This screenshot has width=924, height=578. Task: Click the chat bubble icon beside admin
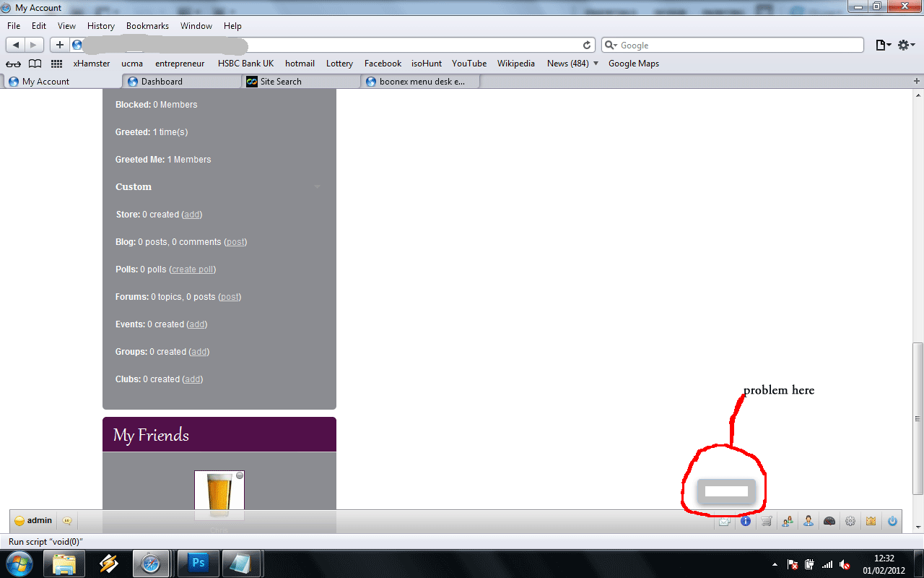[67, 520]
